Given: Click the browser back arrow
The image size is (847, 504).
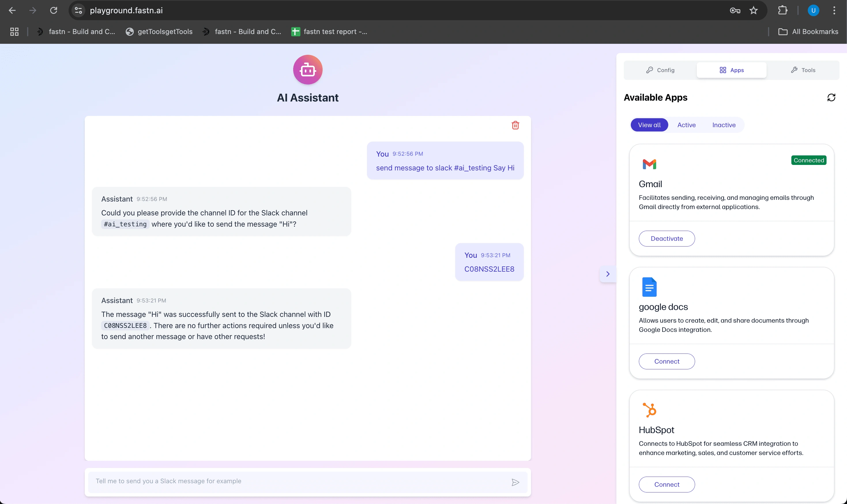Looking at the screenshot, I should tap(12, 11).
